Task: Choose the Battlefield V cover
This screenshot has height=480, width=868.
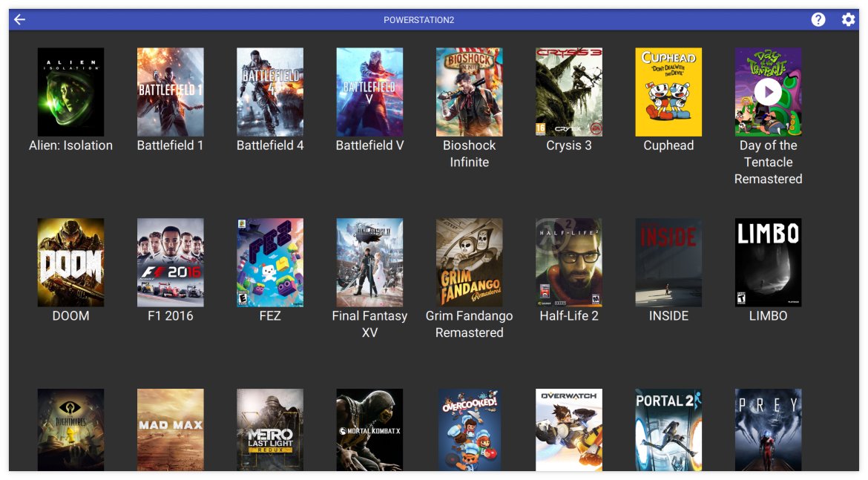Action: click(369, 92)
